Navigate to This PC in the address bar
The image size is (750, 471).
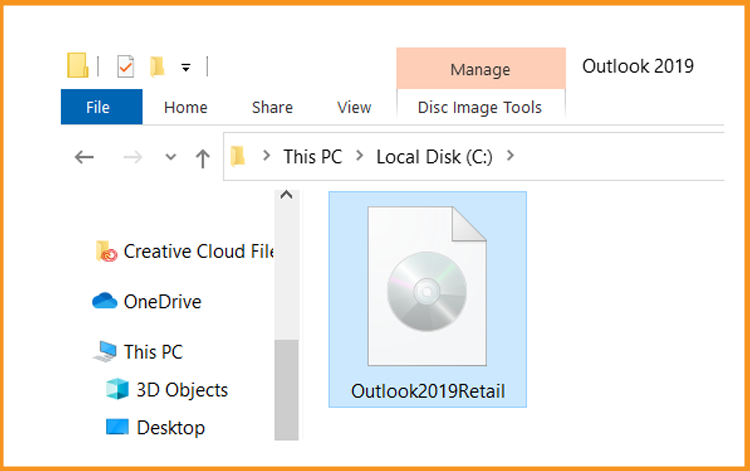pyautogui.click(x=313, y=156)
